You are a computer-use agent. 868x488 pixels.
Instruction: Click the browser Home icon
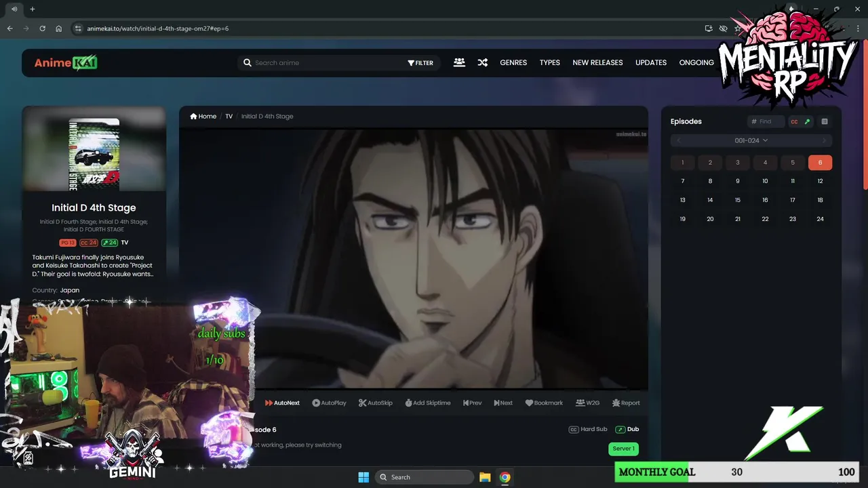point(59,28)
